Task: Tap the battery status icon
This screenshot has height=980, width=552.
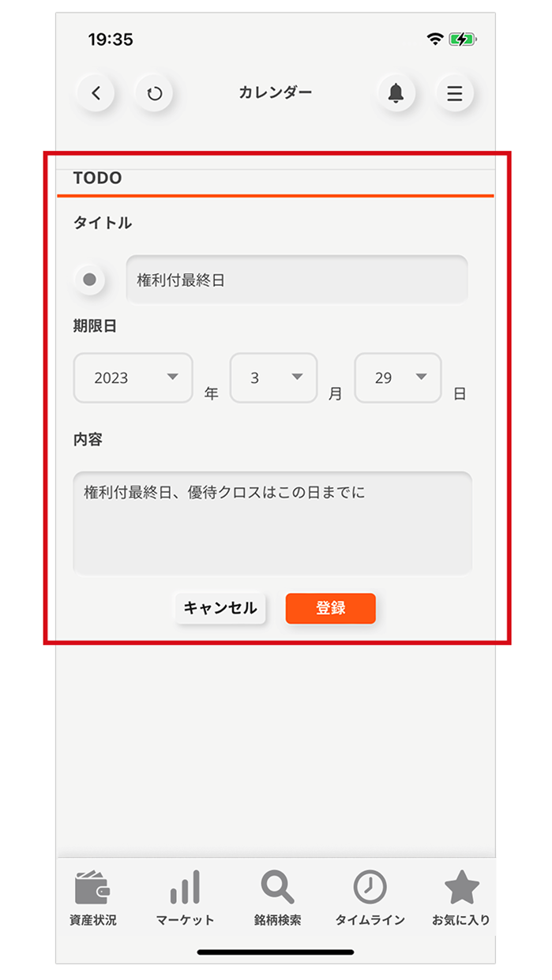Action: tap(462, 39)
